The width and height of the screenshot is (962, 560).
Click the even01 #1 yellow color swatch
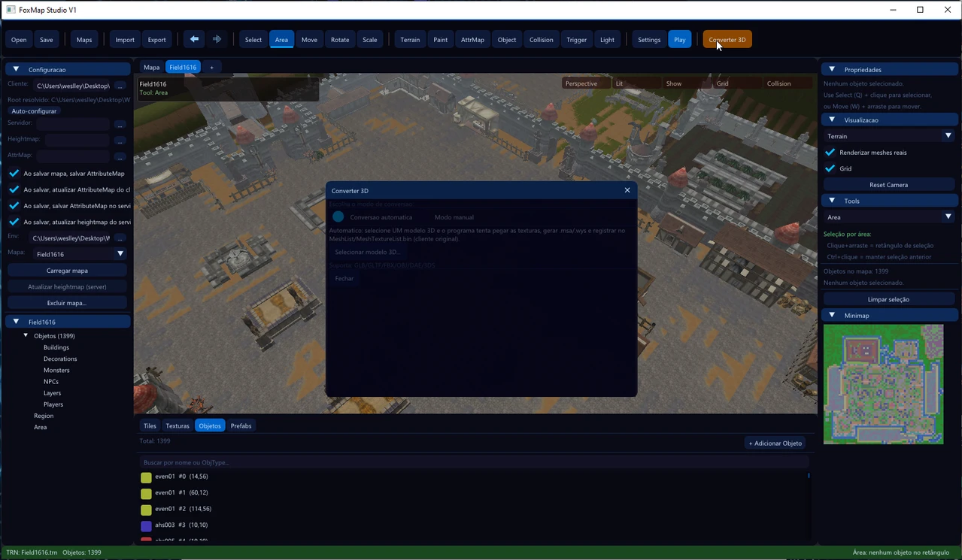[x=146, y=493]
